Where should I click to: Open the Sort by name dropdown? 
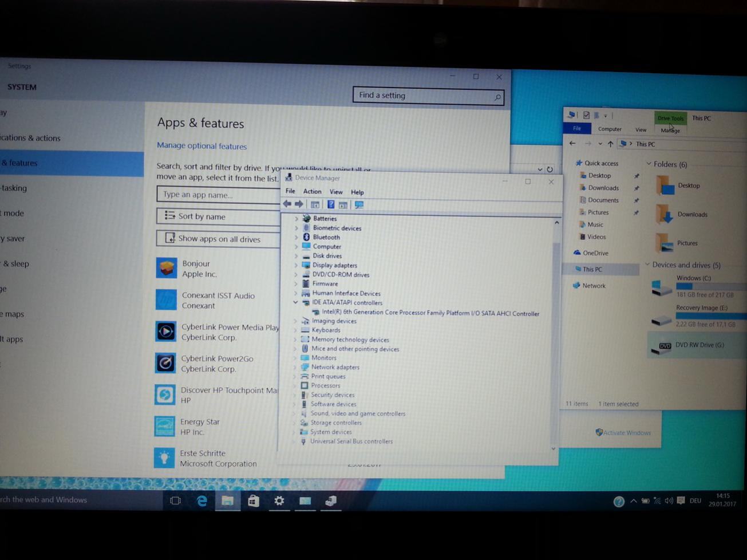(218, 216)
